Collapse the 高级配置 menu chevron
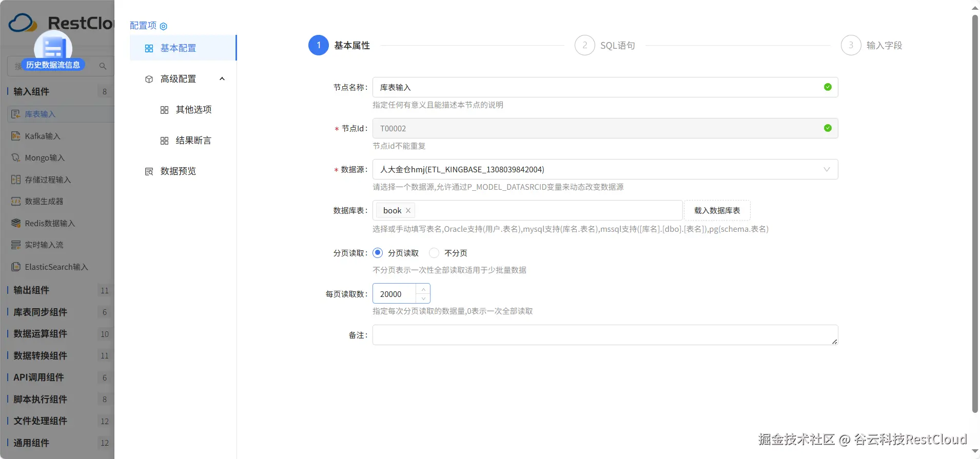The width and height of the screenshot is (980, 459). pyautogui.click(x=222, y=79)
